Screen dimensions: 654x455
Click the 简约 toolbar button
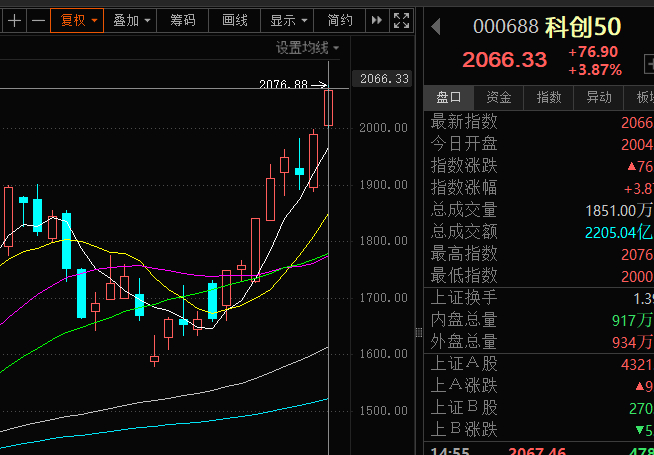click(340, 20)
